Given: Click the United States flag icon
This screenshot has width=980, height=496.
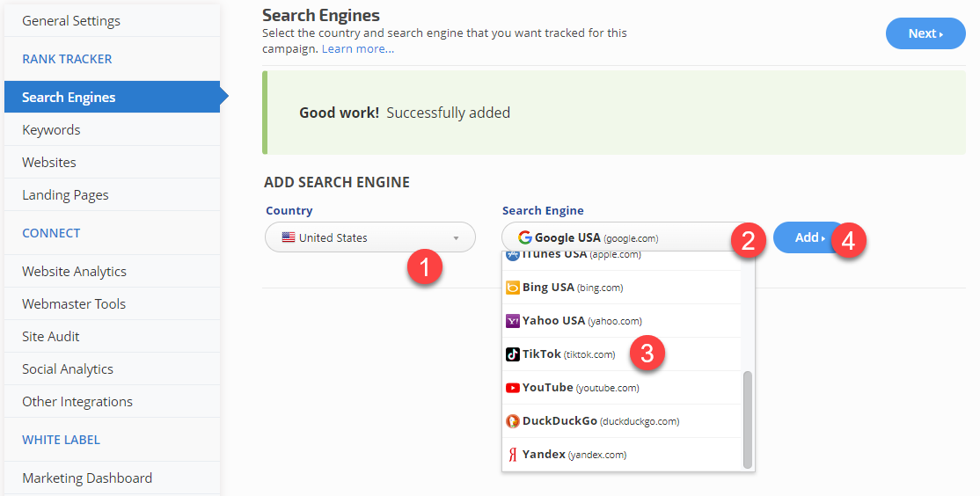Looking at the screenshot, I should [289, 237].
